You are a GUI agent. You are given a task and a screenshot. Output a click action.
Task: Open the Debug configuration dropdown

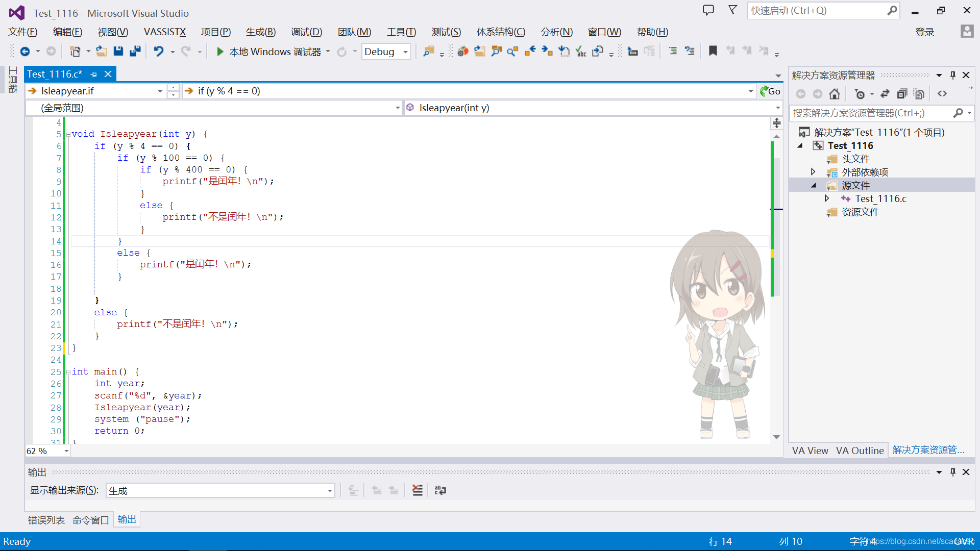click(x=405, y=52)
